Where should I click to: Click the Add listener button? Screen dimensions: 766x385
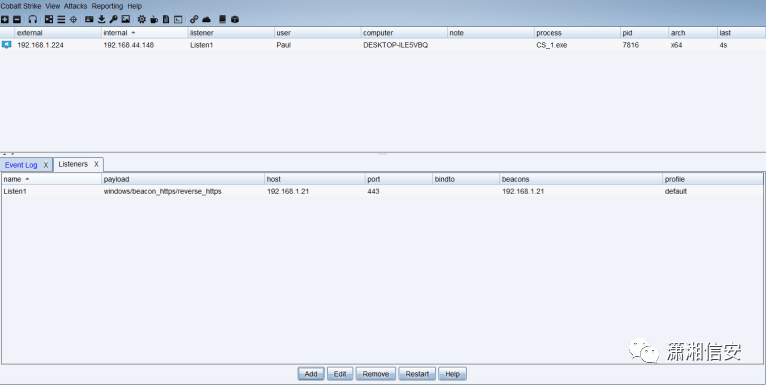(x=311, y=374)
